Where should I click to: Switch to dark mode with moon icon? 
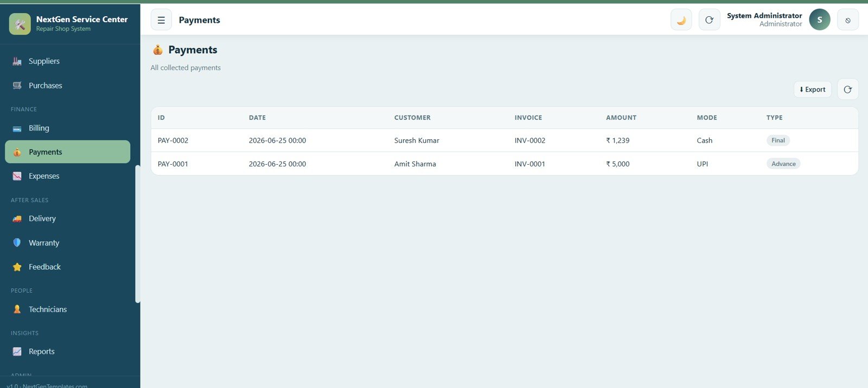[x=681, y=20]
